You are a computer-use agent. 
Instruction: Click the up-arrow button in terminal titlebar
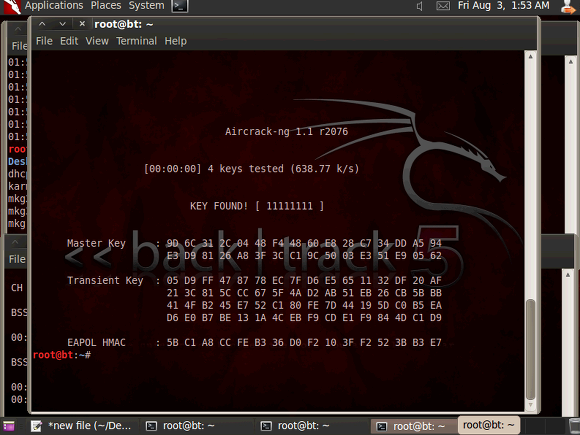pyautogui.click(x=42, y=24)
